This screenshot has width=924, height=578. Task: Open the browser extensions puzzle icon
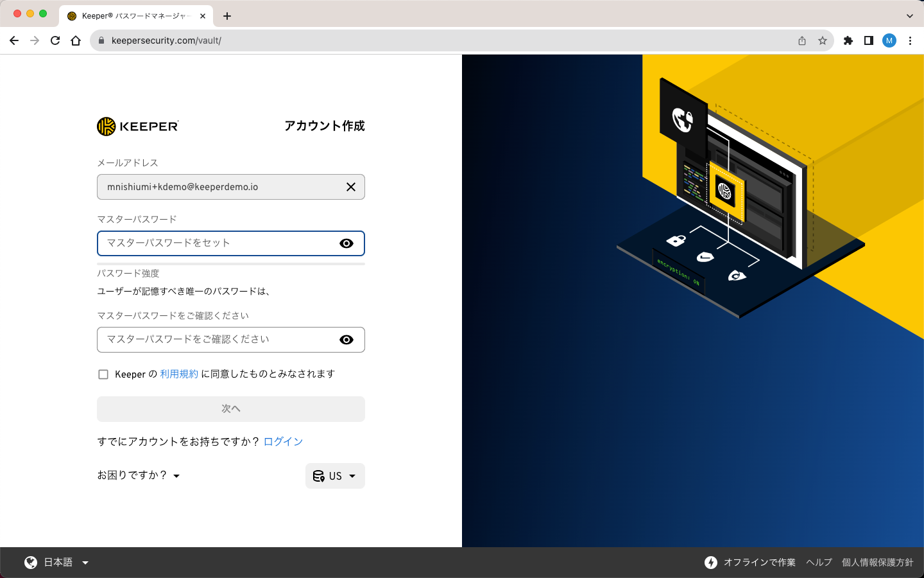click(848, 40)
